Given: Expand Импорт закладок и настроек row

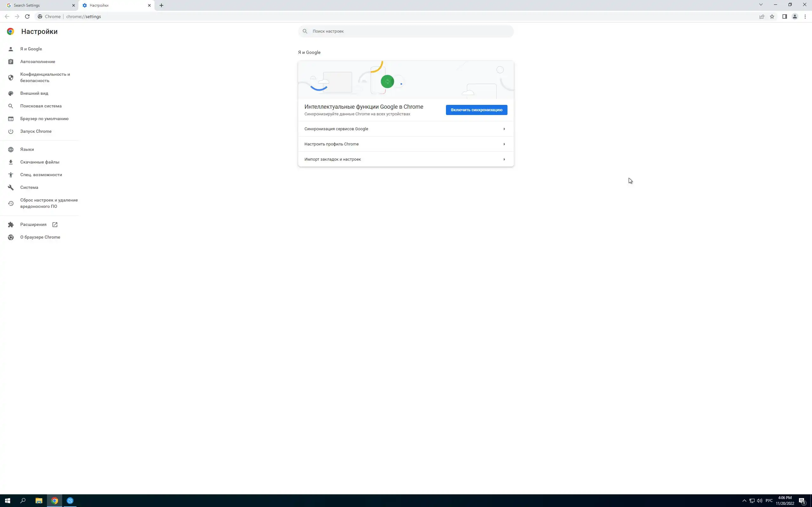Looking at the screenshot, I should (x=405, y=159).
